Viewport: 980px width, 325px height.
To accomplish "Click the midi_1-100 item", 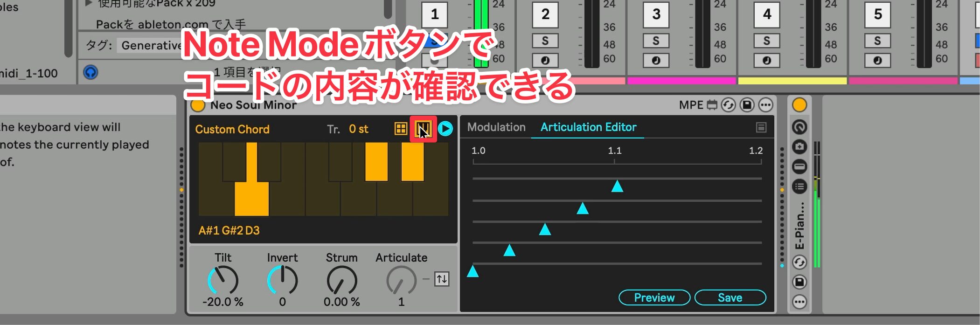I will (x=29, y=73).
